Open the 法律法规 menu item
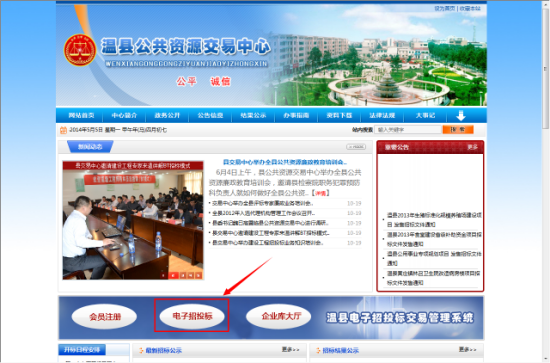 [382, 115]
